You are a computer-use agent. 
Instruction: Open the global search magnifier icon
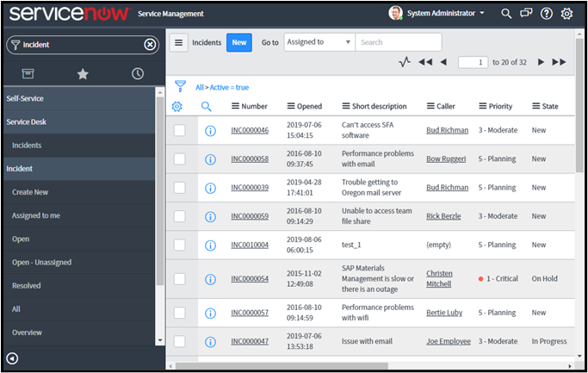pos(506,14)
